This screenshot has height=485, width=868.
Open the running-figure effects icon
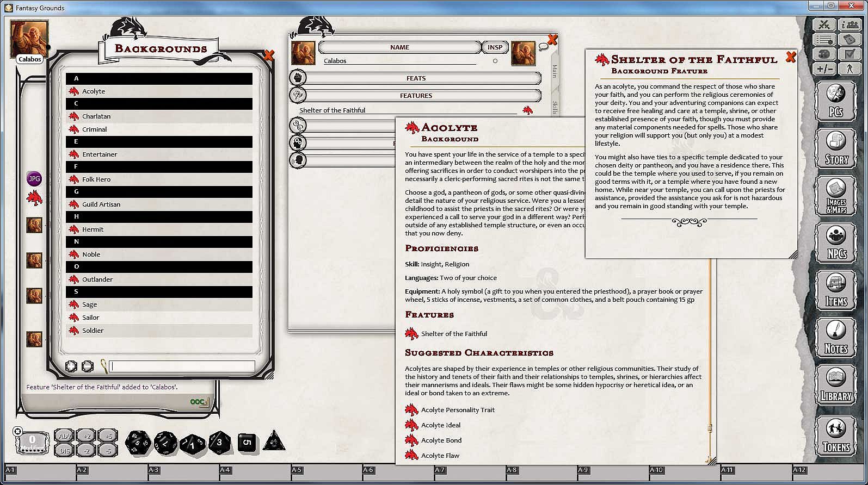[x=849, y=69]
